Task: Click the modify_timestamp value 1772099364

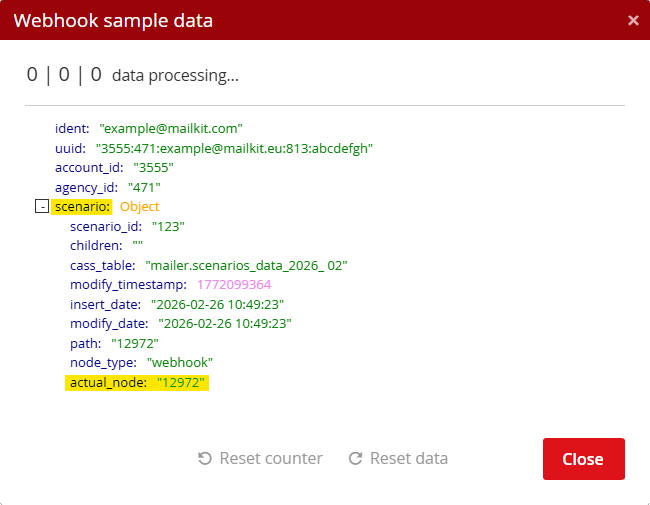Action: (x=234, y=284)
